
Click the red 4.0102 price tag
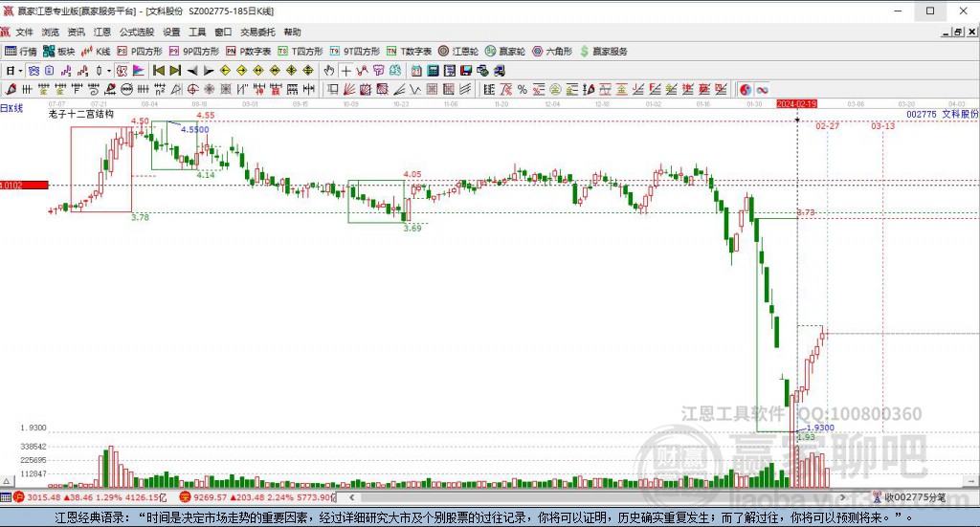[24, 185]
